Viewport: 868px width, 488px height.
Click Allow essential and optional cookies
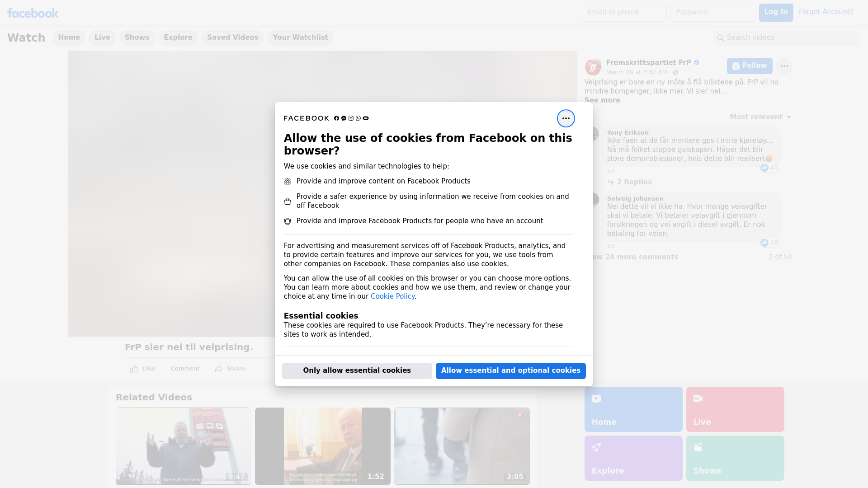tap(510, 371)
